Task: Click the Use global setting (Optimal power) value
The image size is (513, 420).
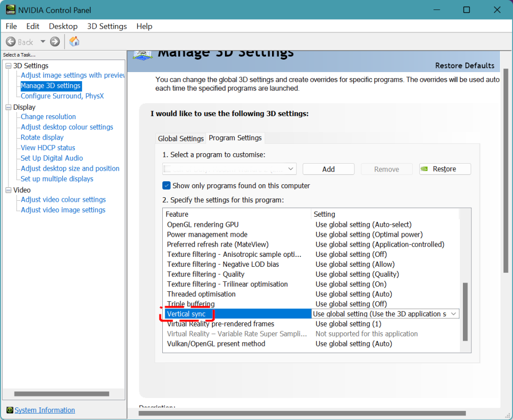Action: [x=369, y=234]
